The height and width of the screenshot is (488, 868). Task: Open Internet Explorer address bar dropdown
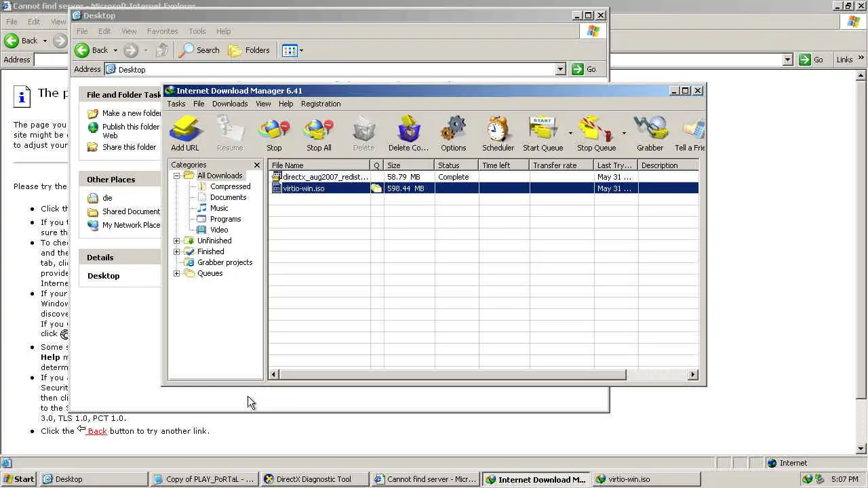(787, 60)
